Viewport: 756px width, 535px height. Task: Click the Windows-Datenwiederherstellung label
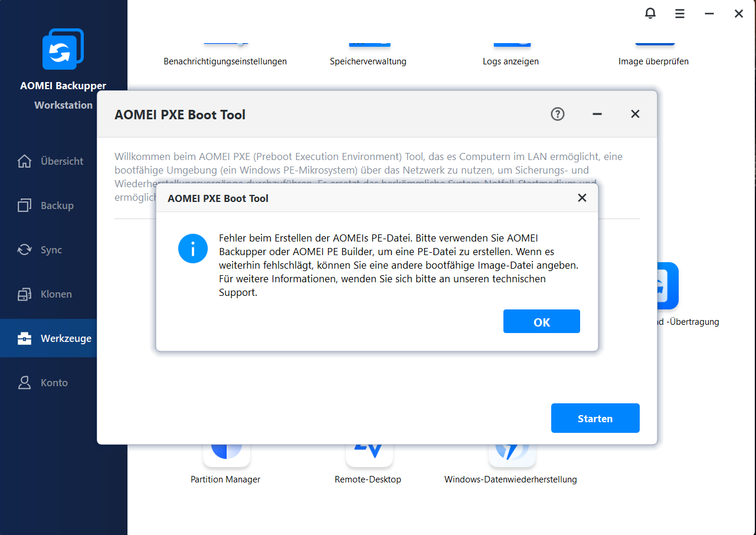510,479
